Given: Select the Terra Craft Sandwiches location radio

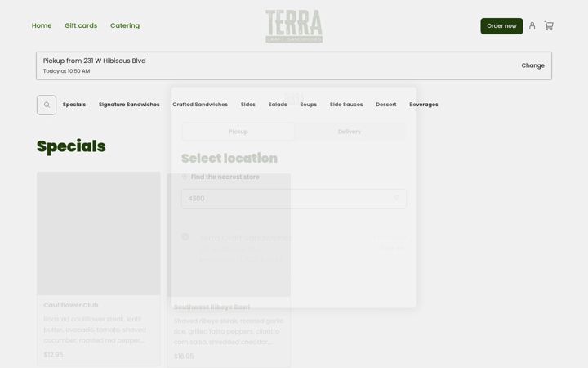Looking at the screenshot, I should coord(185,237).
